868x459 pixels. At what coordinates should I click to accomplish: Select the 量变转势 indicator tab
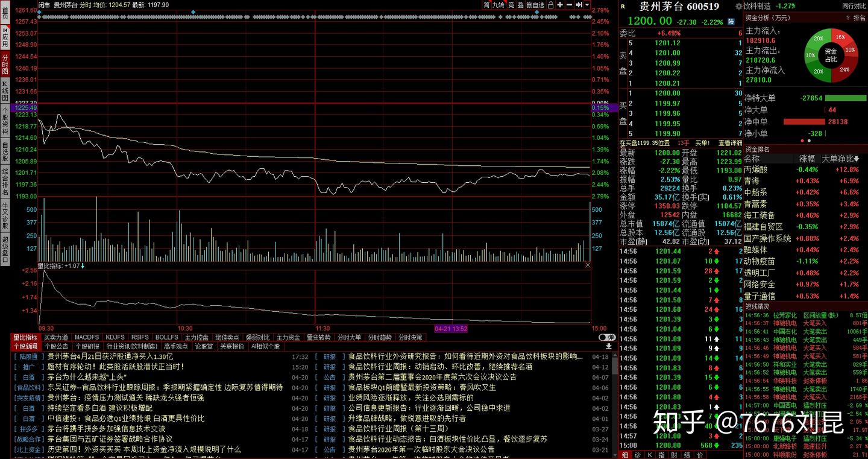point(318,337)
